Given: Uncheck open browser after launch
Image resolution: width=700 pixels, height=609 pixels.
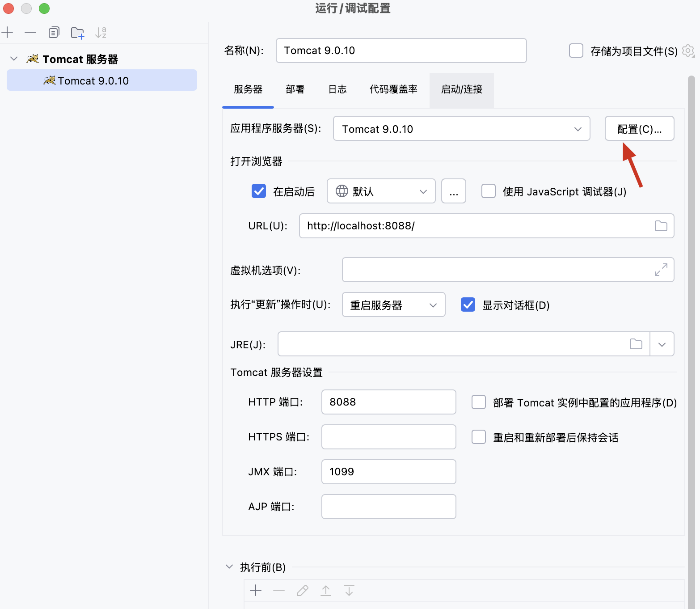Looking at the screenshot, I should coord(259,191).
